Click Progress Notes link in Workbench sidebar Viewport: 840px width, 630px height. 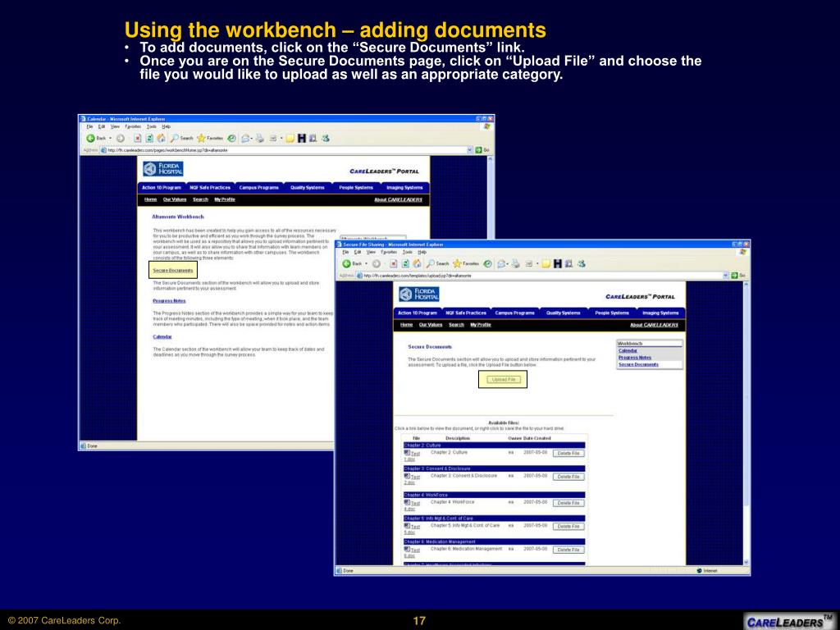coord(635,358)
